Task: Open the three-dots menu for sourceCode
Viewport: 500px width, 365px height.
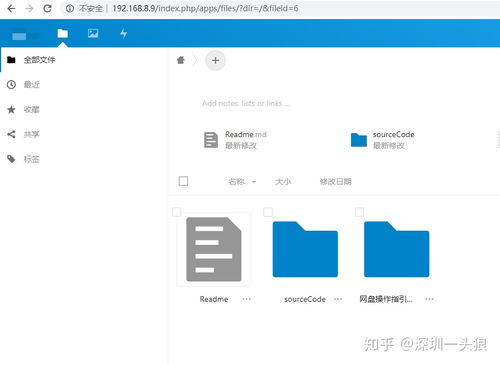Action: 338,299
